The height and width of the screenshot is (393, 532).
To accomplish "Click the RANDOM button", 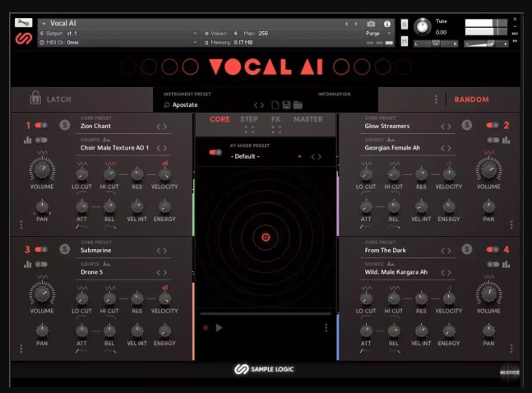I will tap(472, 99).
